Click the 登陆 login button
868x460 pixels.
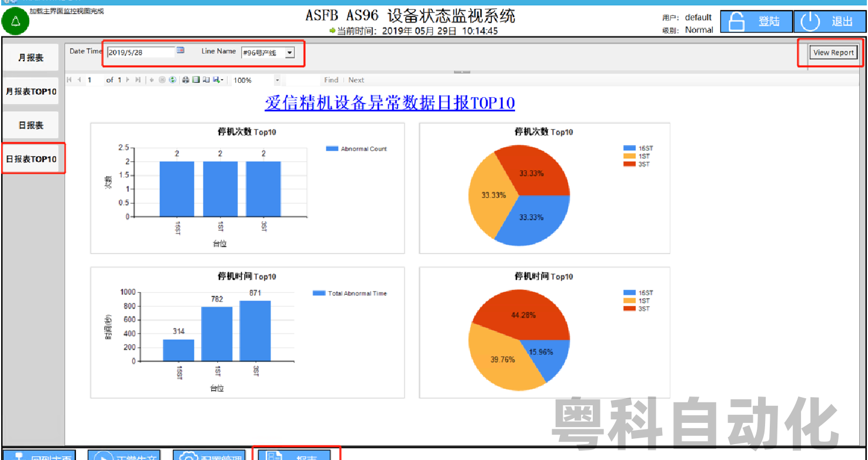[x=756, y=22]
